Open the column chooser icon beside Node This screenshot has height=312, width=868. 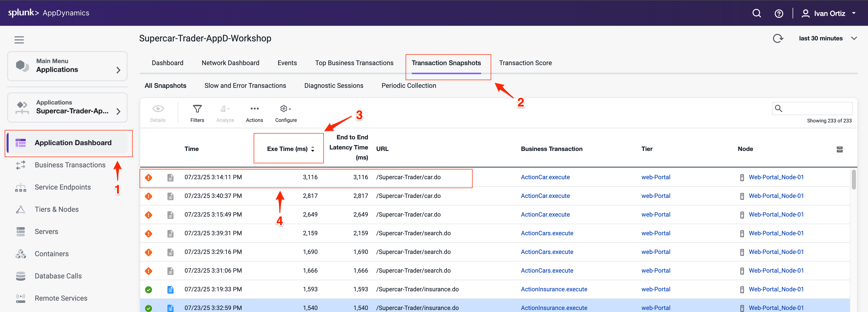(x=839, y=149)
